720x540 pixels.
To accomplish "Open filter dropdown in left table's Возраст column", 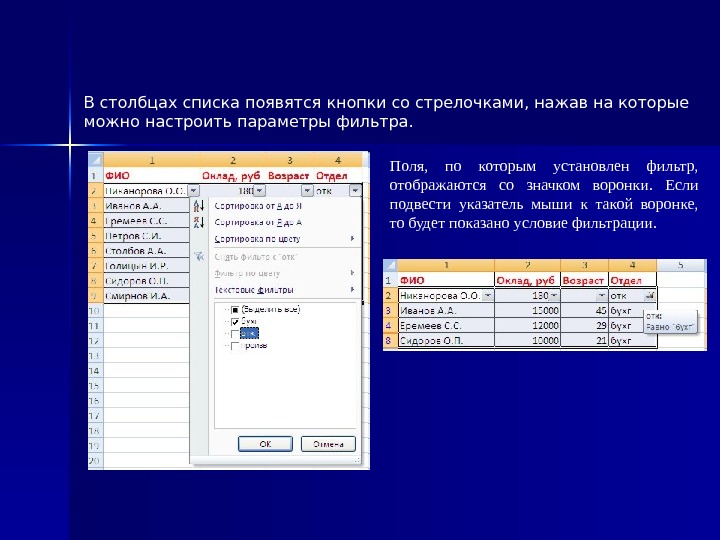I will click(x=307, y=190).
